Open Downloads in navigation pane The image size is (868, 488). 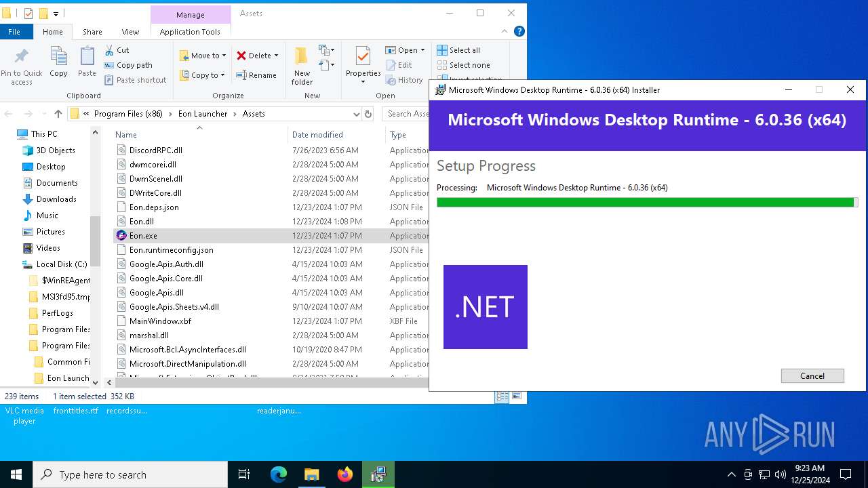click(x=56, y=199)
